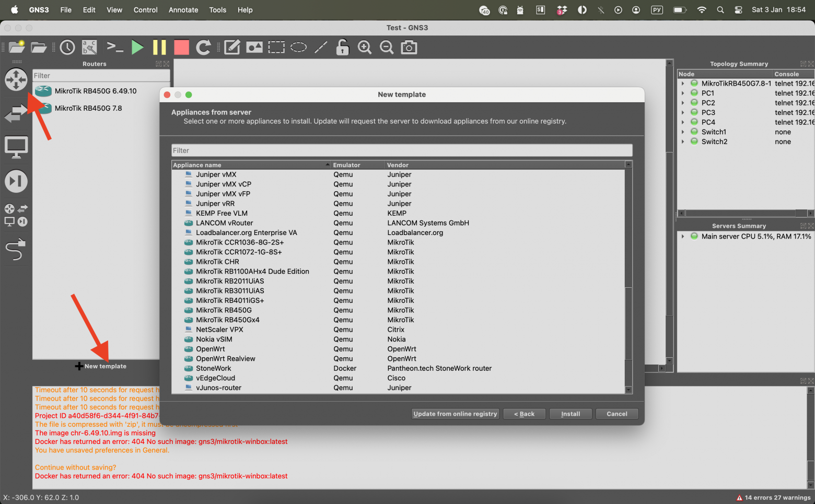Image resolution: width=815 pixels, height=504 pixels.
Task: Toggle the lock/unlock items padlock icon
Action: click(x=342, y=48)
